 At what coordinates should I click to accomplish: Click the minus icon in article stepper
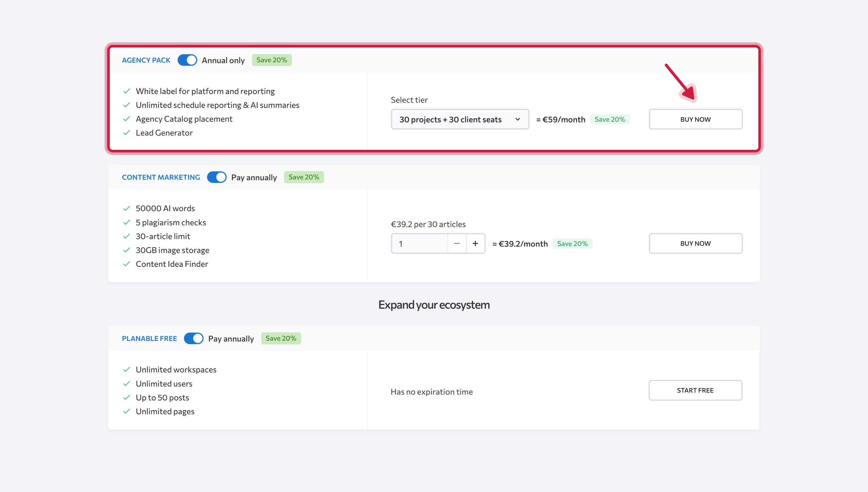coord(457,243)
